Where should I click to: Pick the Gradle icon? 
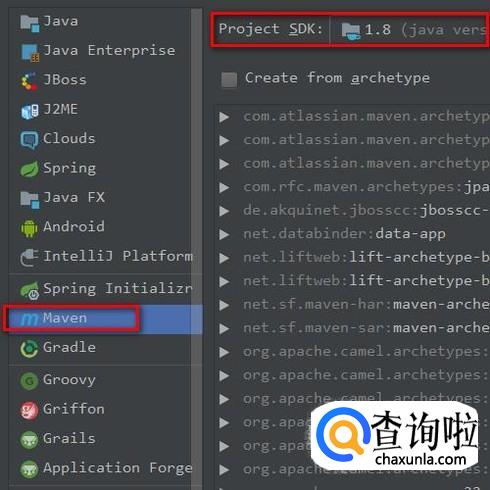point(29,349)
